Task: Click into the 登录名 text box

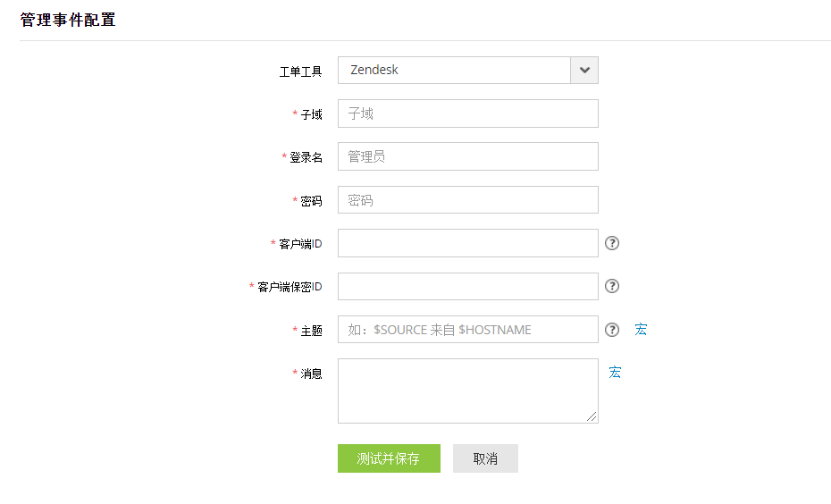Action: point(467,156)
